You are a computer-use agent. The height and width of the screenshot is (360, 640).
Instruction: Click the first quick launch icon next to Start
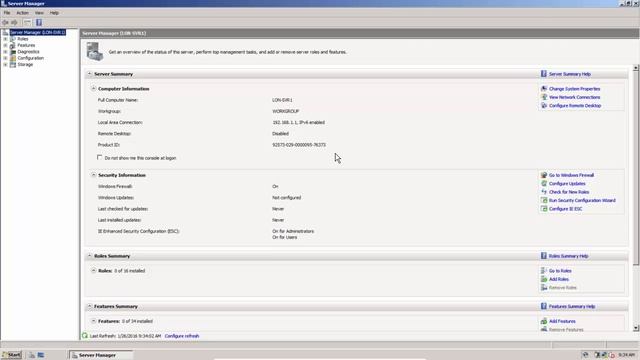click(x=31, y=355)
